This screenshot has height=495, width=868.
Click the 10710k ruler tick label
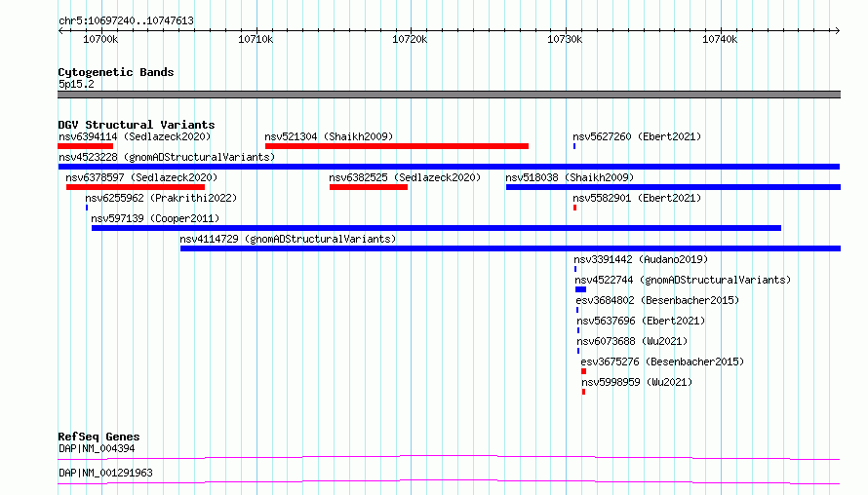(x=256, y=39)
